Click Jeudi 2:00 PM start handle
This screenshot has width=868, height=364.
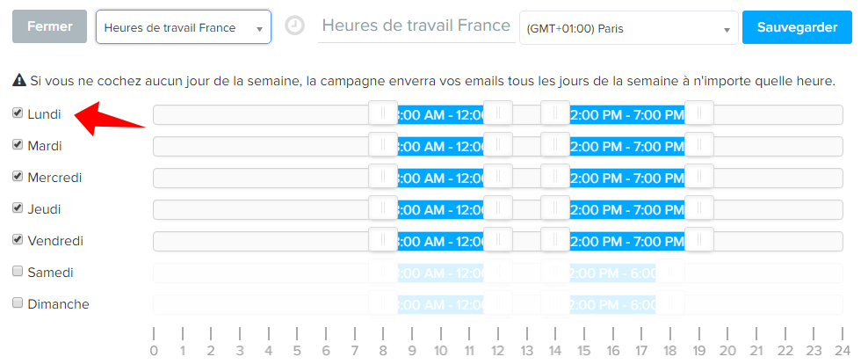pos(555,208)
